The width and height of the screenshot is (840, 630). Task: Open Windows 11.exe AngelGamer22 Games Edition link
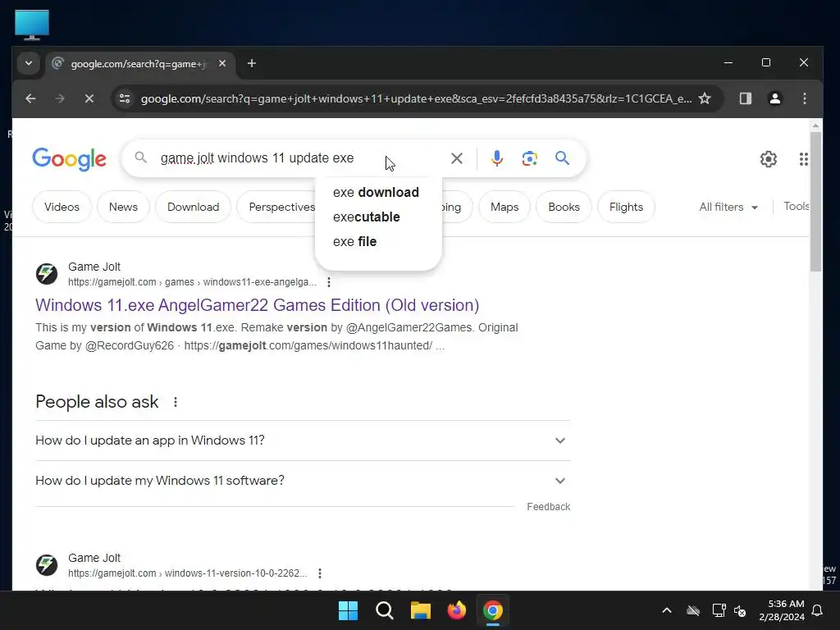(x=257, y=305)
